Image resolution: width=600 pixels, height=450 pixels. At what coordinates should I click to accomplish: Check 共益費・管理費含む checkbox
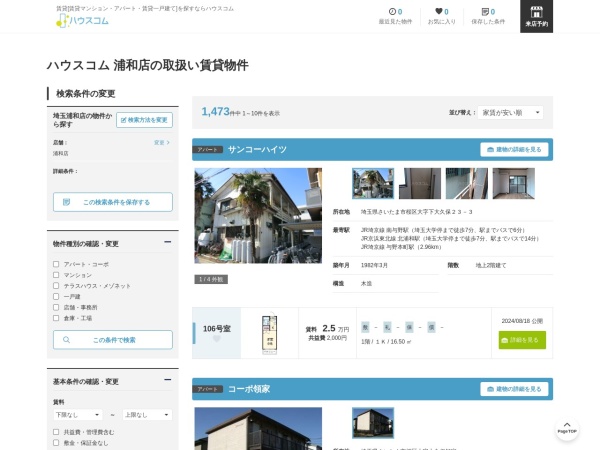56,432
